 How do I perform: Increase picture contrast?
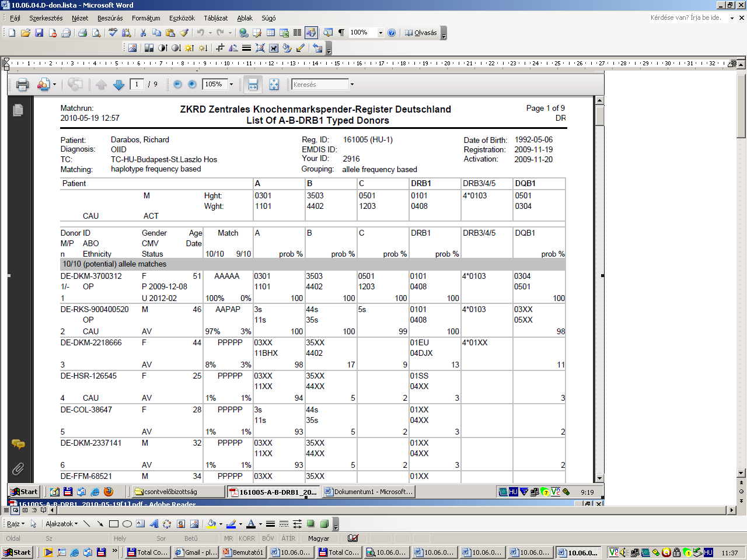click(163, 48)
